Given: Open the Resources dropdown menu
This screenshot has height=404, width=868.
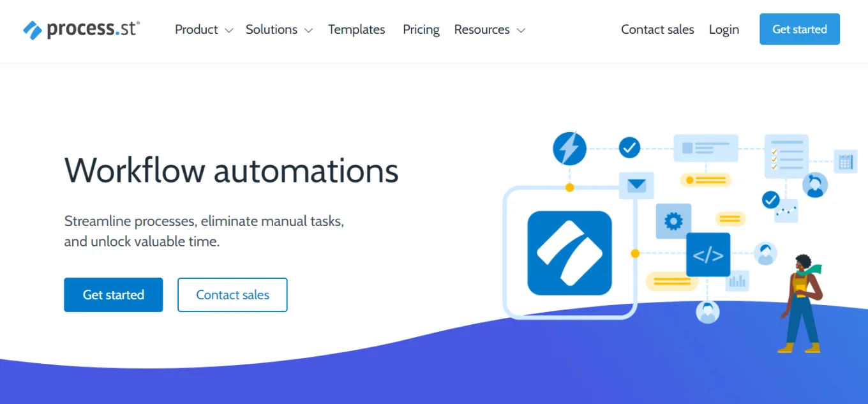Looking at the screenshot, I should click(489, 30).
